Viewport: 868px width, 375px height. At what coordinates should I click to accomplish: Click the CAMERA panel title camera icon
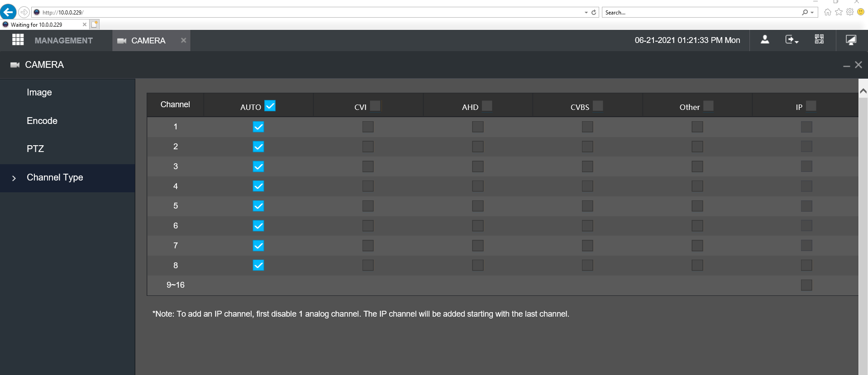(x=15, y=65)
